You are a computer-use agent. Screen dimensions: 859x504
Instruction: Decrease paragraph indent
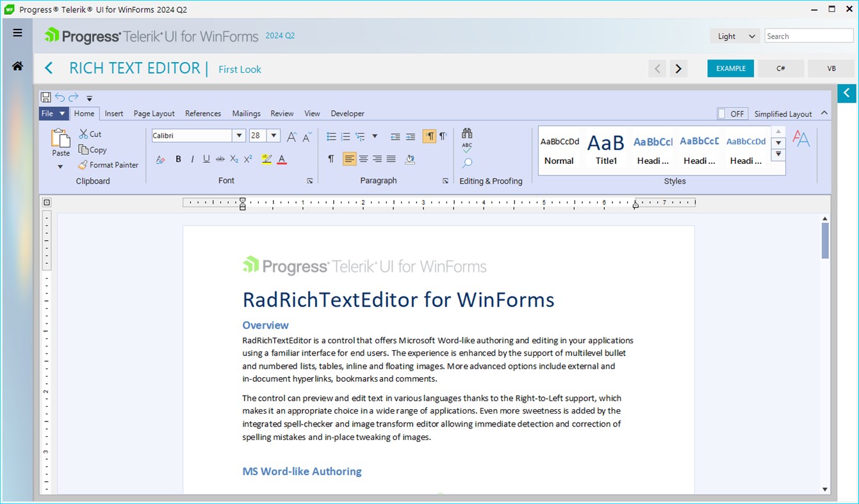(395, 136)
